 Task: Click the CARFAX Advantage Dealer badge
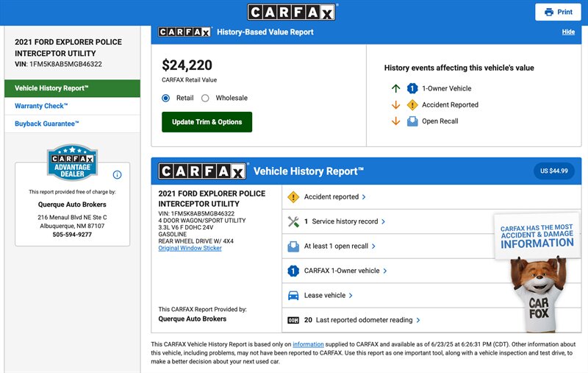pyautogui.click(x=72, y=162)
